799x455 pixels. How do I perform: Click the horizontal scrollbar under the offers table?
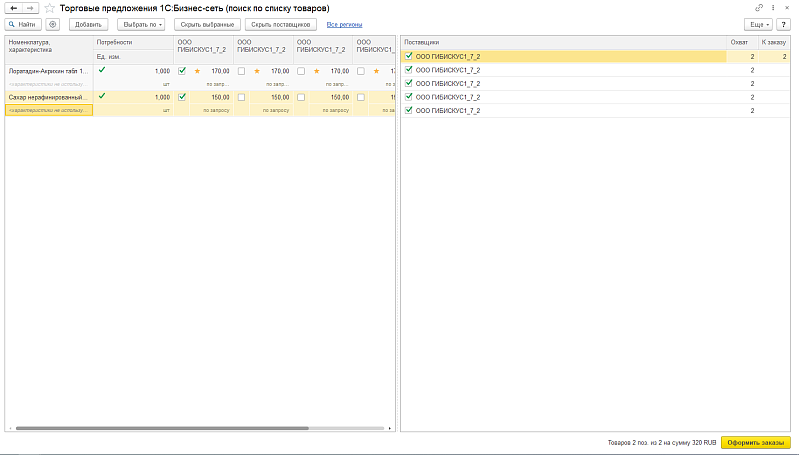click(200, 428)
